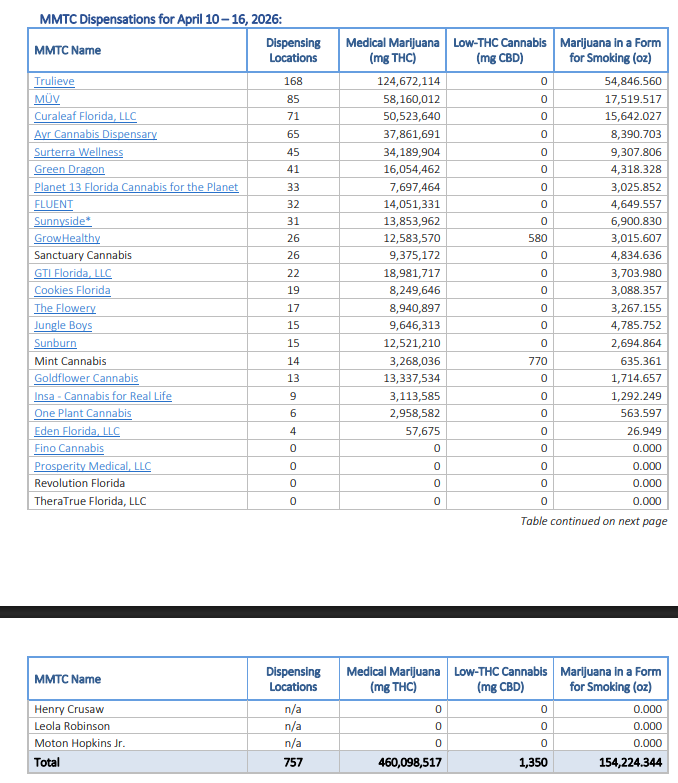
Task: Follow the One Plant Cannabis link
Action: click(83, 412)
